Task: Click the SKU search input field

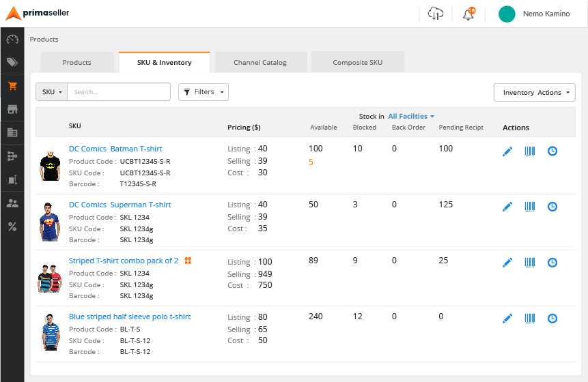Action: click(x=119, y=92)
